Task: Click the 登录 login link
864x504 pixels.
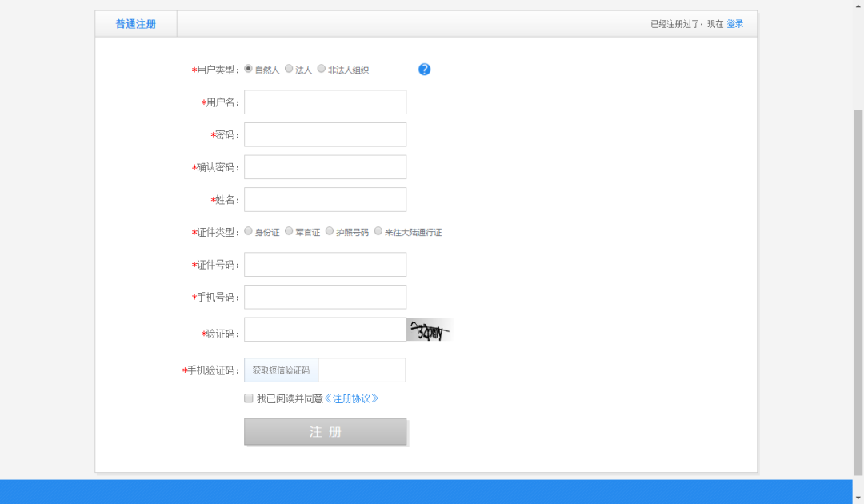Action: (735, 23)
